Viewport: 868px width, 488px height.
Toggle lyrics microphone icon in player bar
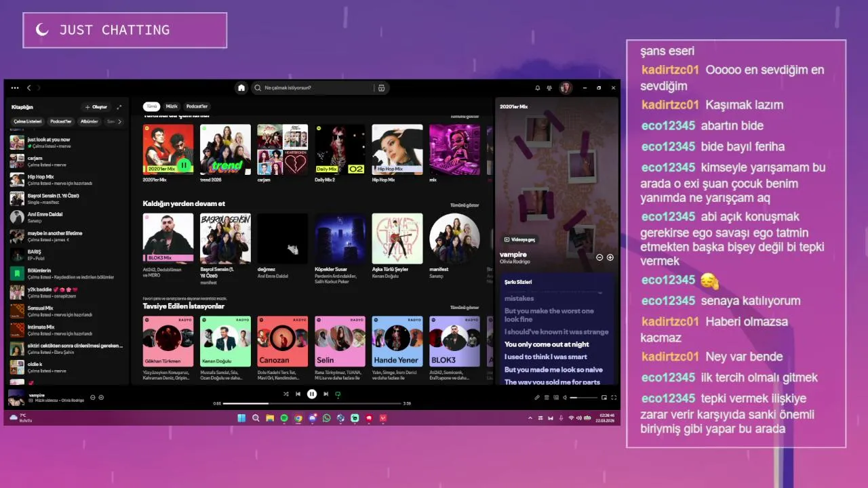(537, 397)
